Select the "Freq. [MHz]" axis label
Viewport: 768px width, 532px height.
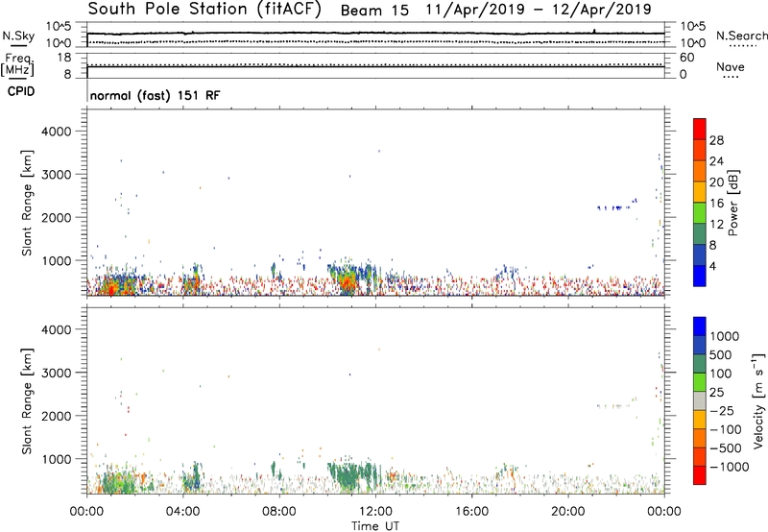click(17, 64)
